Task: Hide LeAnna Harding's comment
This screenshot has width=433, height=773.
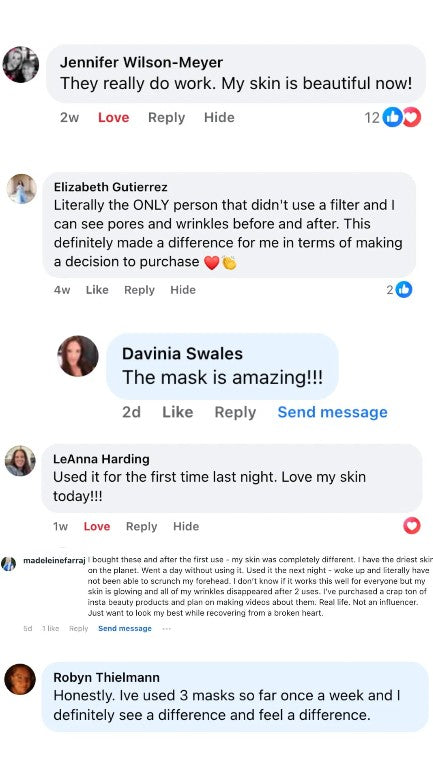Action: pyautogui.click(x=186, y=527)
